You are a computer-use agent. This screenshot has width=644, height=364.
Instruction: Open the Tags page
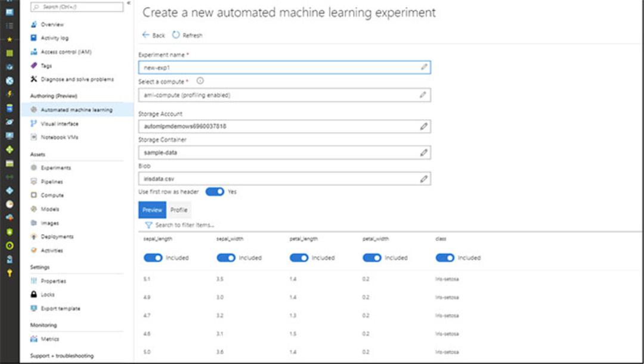pyautogui.click(x=45, y=66)
